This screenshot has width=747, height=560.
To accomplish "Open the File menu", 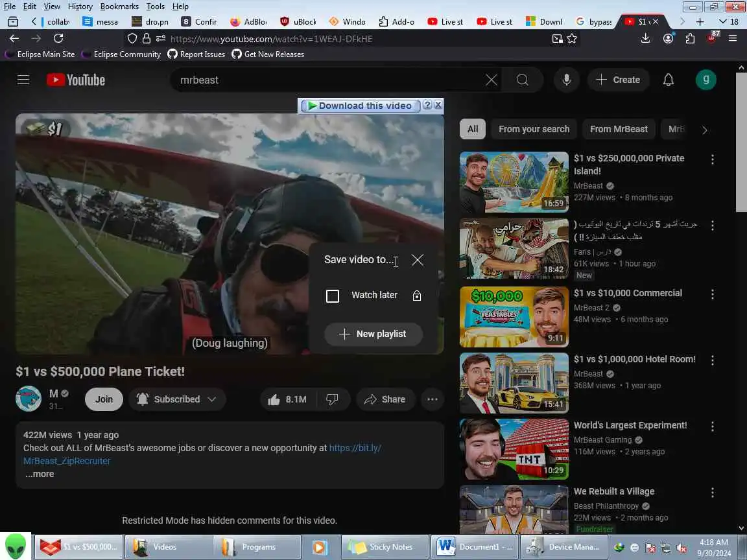I will coord(10,6).
